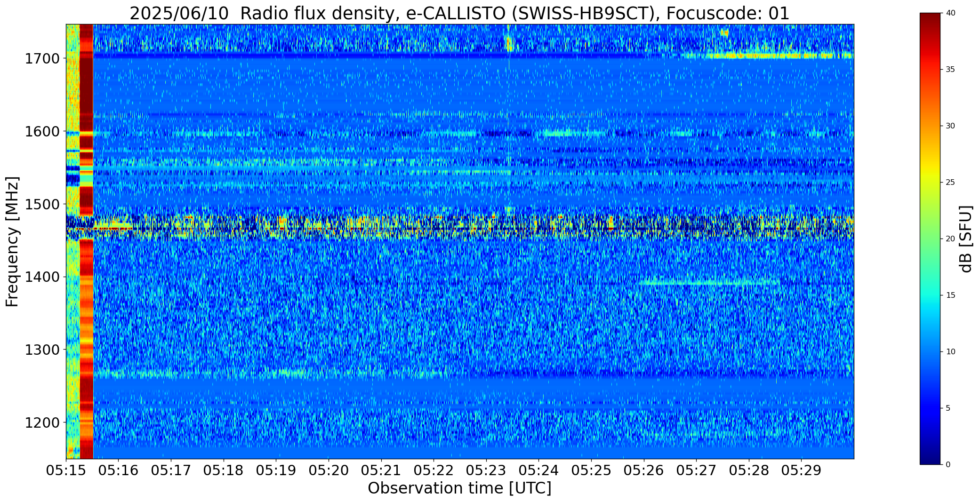Click the 05:28 time tick label
The width and height of the screenshot is (980, 502).
click(x=749, y=470)
